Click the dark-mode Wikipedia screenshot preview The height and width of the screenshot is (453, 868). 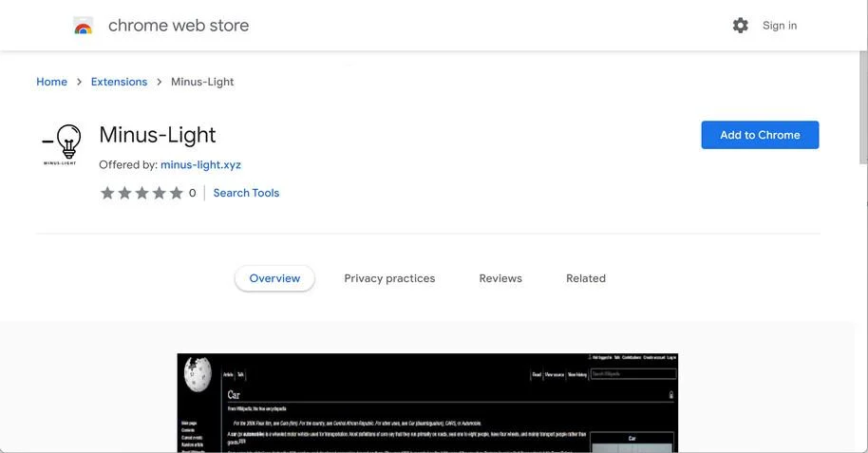click(427, 403)
